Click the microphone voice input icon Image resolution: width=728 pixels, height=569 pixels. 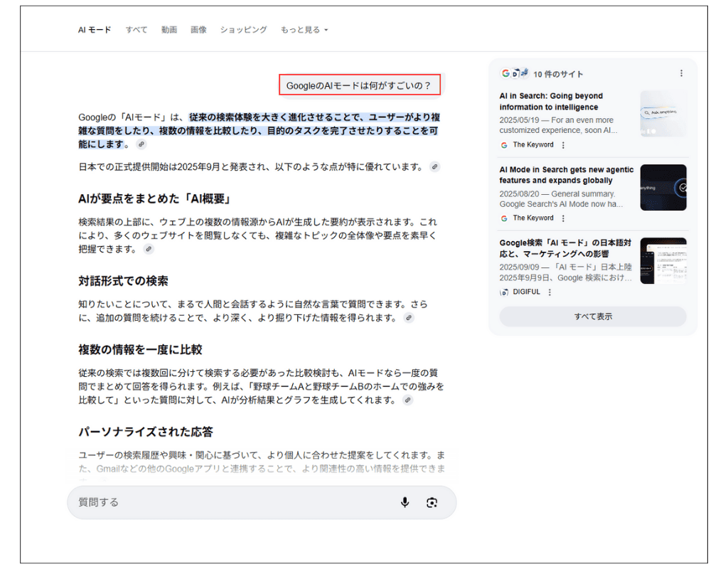coord(405,502)
